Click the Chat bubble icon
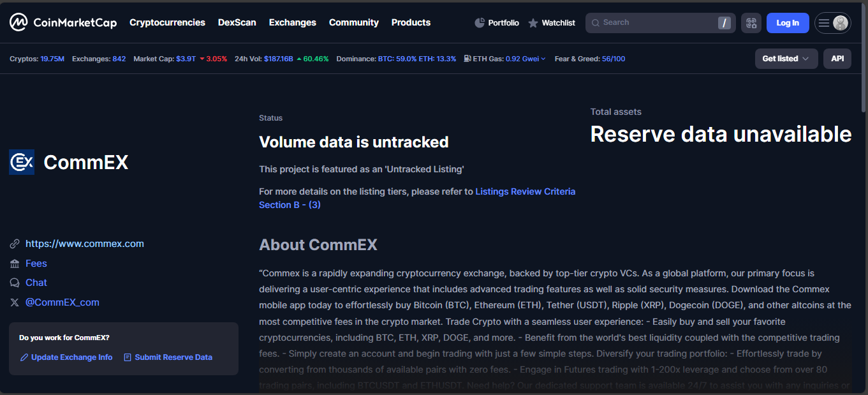This screenshot has height=395, width=868. [x=15, y=283]
